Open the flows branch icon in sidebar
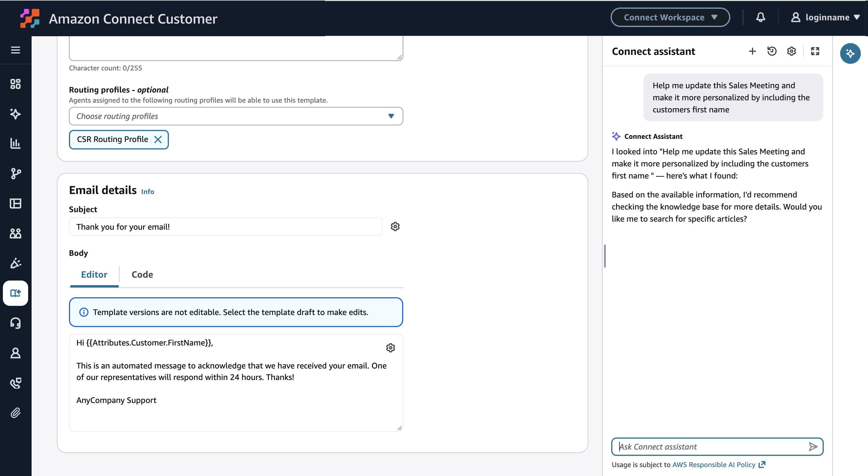This screenshot has width=868, height=476. point(16,174)
